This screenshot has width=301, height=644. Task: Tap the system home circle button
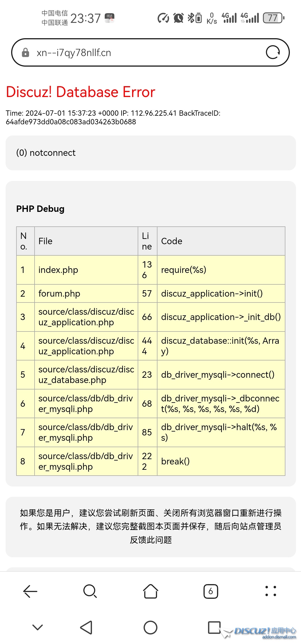151,628
